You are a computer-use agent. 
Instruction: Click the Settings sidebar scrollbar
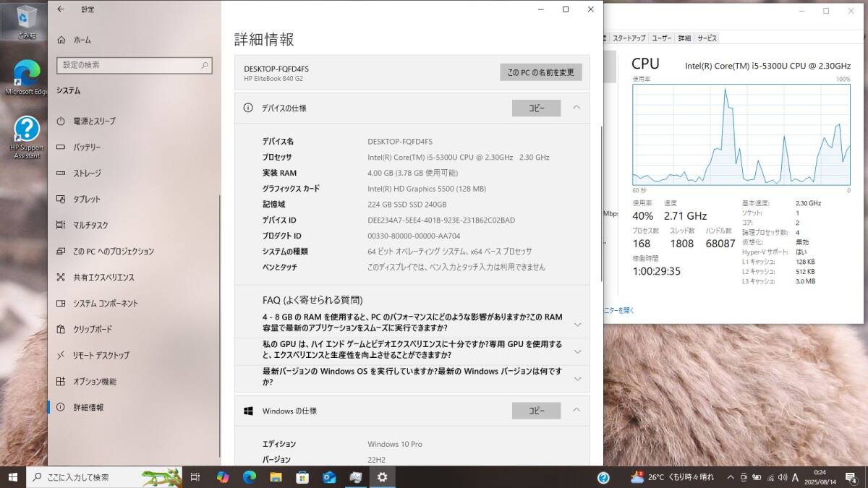(218, 325)
